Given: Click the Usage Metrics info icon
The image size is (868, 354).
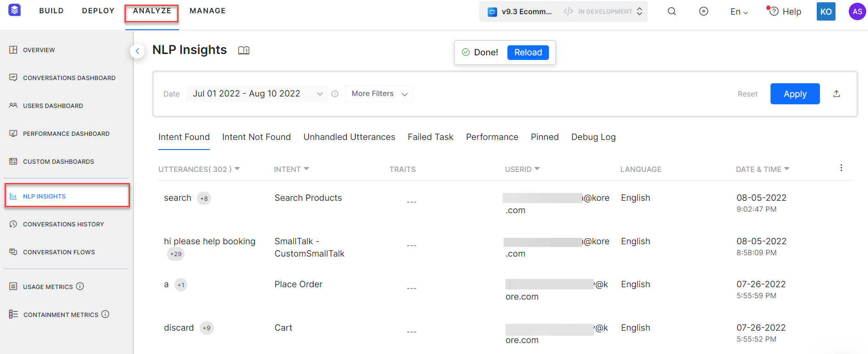Looking at the screenshot, I should click(80, 286).
